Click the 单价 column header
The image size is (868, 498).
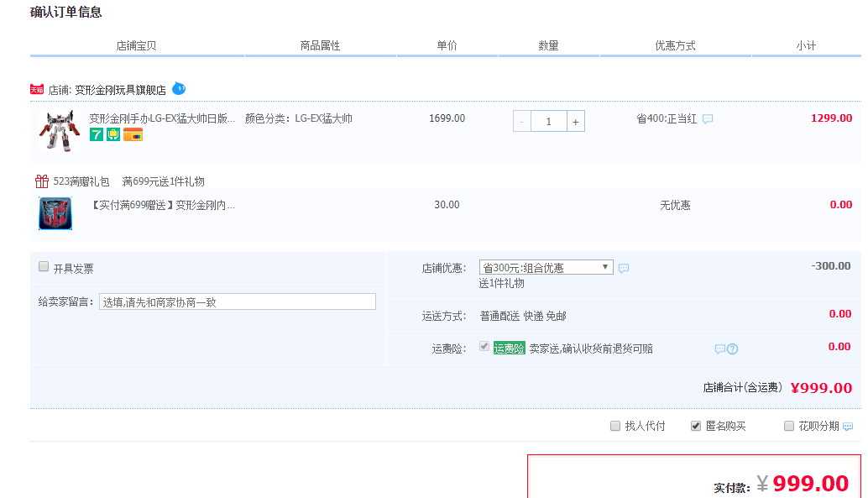447,45
